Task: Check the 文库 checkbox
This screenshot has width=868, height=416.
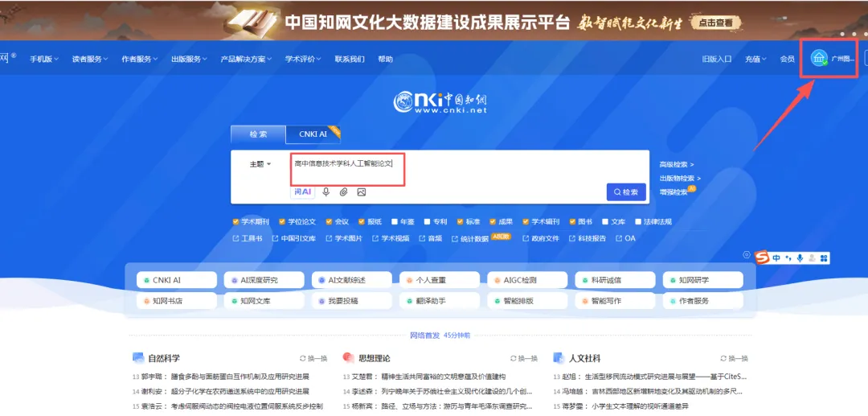Action: 606,221
